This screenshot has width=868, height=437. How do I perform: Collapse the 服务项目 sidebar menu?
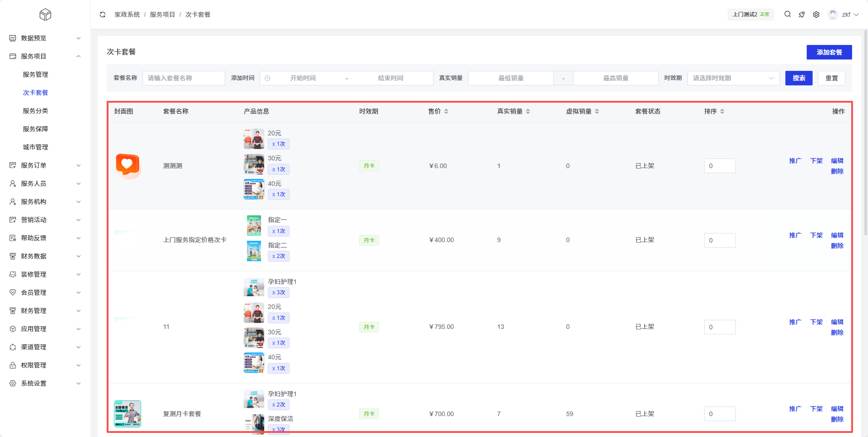45,56
